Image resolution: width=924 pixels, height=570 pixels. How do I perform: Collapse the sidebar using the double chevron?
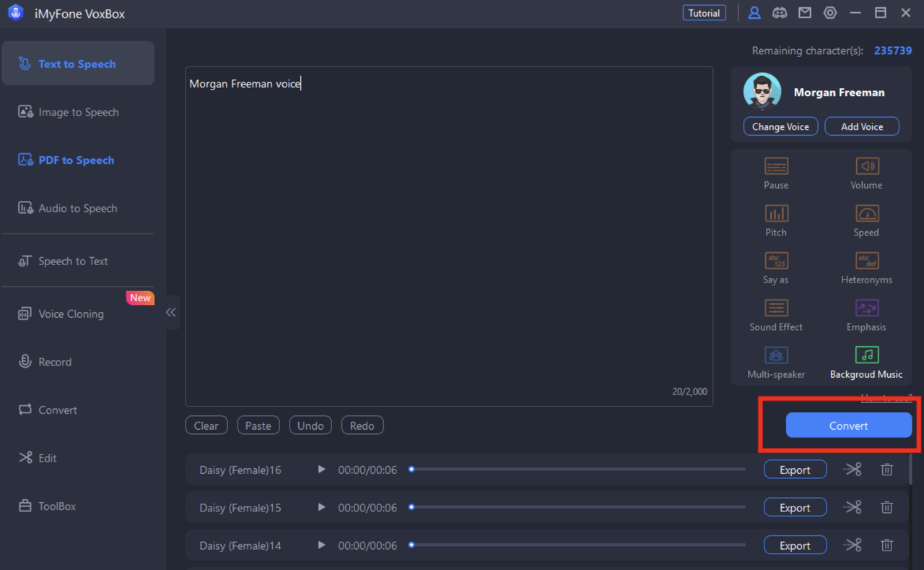pos(170,312)
